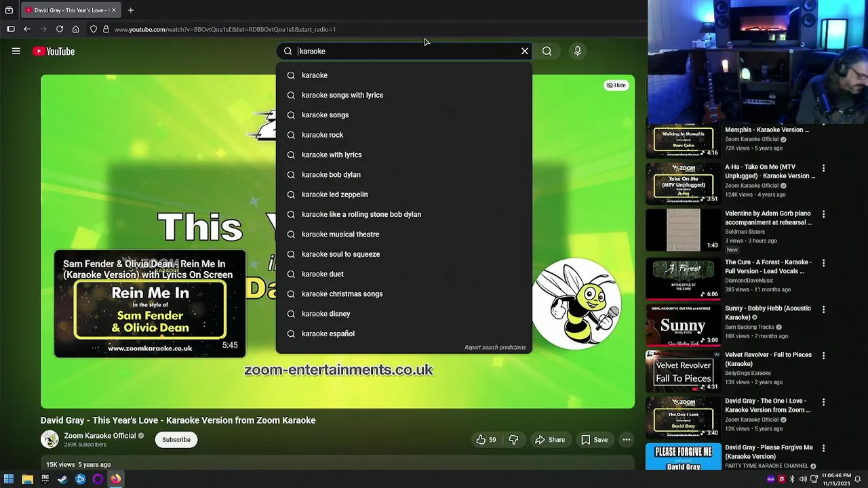Viewport: 868px width, 488px height.
Task: Play Velvet Revolver Fall To Pieces thumbnail
Action: tap(683, 371)
